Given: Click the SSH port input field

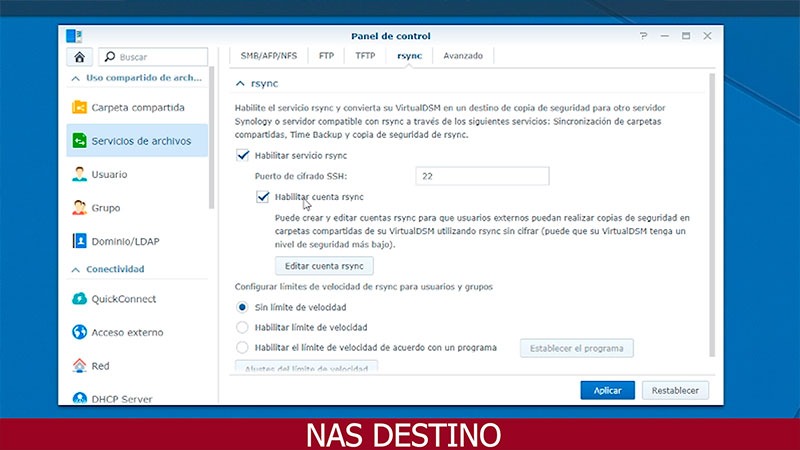Looking at the screenshot, I should [482, 176].
